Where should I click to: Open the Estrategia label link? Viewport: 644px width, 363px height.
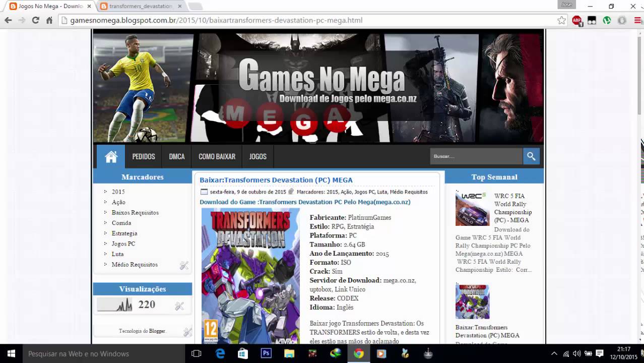pyautogui.click(x=124, y=233)
